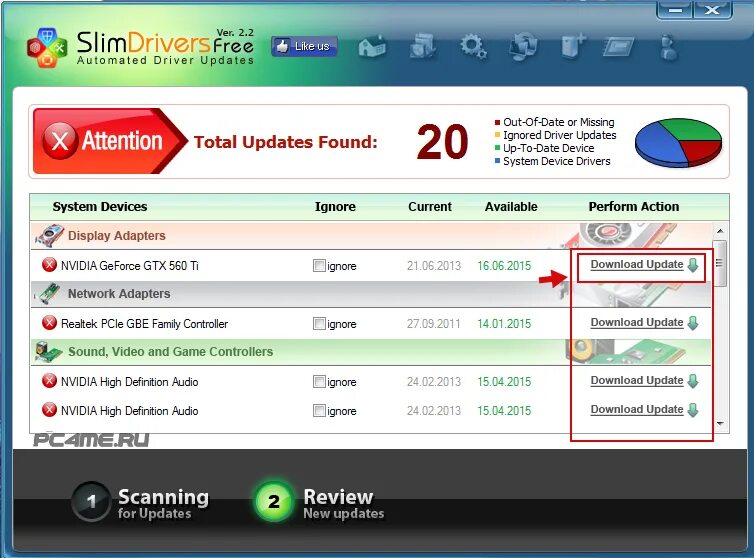Click the driver status pie chart

[x=679, y=142]
